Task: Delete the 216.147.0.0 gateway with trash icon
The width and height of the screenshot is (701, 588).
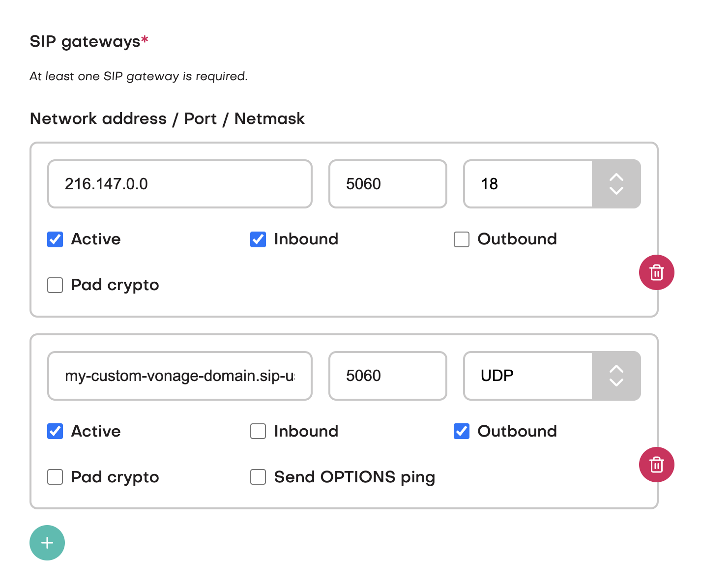Action: pos(656,272)
